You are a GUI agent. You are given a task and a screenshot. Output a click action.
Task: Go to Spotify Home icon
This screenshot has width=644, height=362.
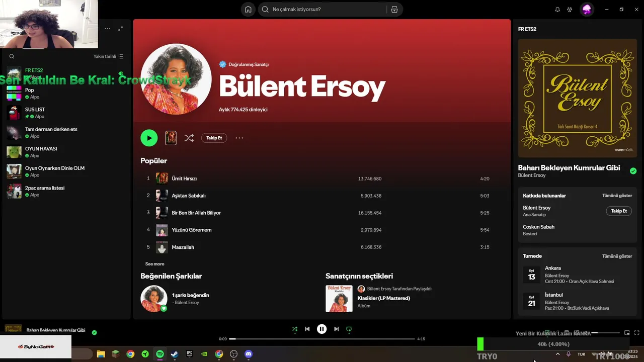248,10
